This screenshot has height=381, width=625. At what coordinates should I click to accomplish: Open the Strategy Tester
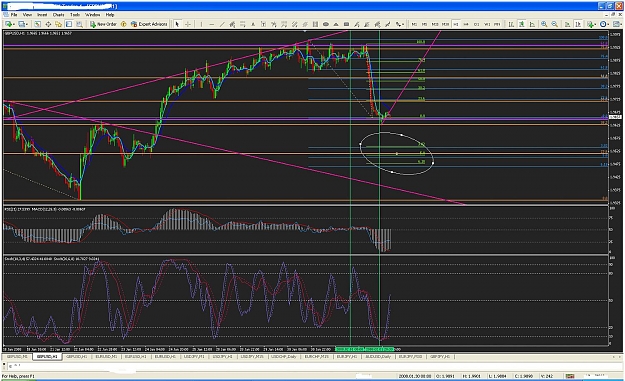[79, 24]
